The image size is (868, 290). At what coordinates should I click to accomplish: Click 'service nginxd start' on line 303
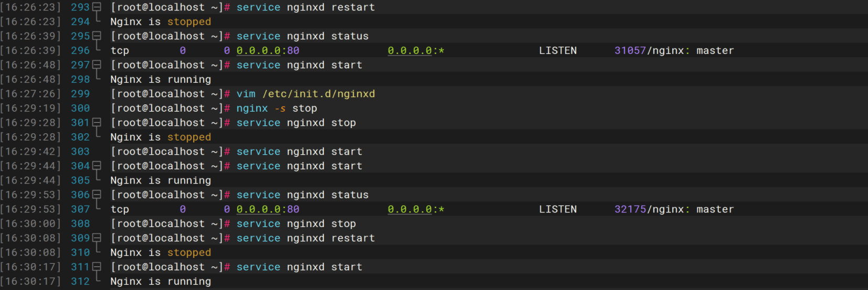pyautogui.click(x=299, y=152)
